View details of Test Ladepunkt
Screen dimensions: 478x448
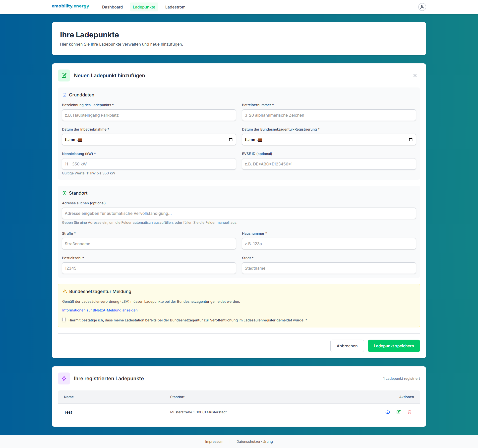(388, 412)
